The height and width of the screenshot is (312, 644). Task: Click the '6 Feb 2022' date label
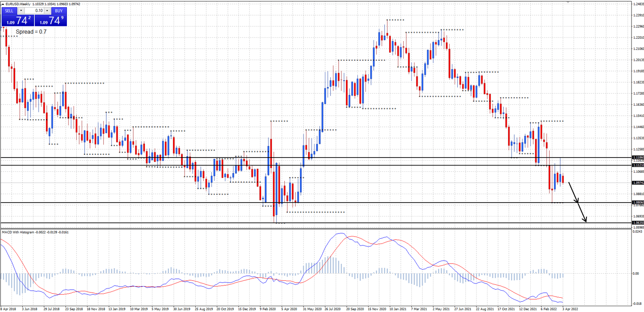[x=549, y=308]
